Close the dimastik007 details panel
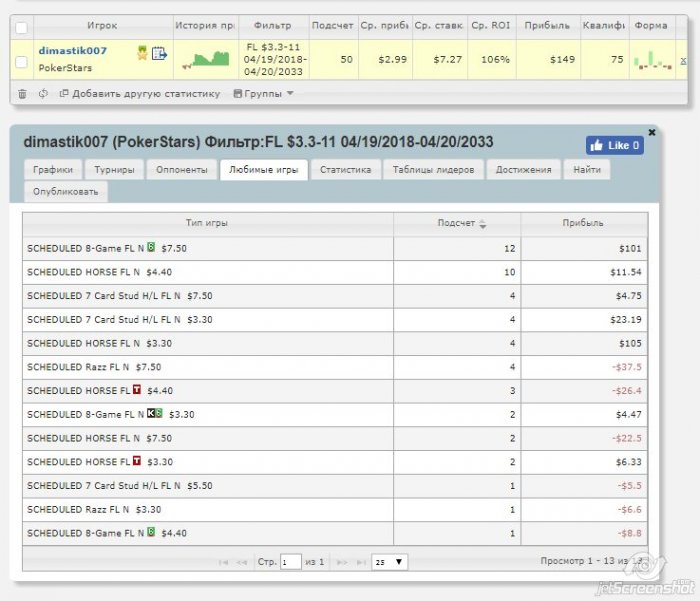Image resolution: width=700 pixels, height=601 pixels. (x=652, y=132)
